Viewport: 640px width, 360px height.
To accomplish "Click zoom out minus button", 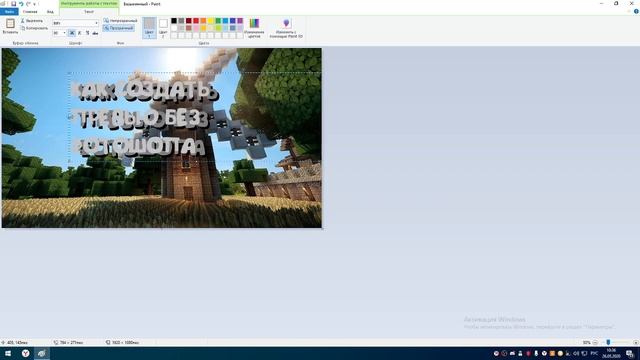I will pyautogui.click(x=595, y=342).
